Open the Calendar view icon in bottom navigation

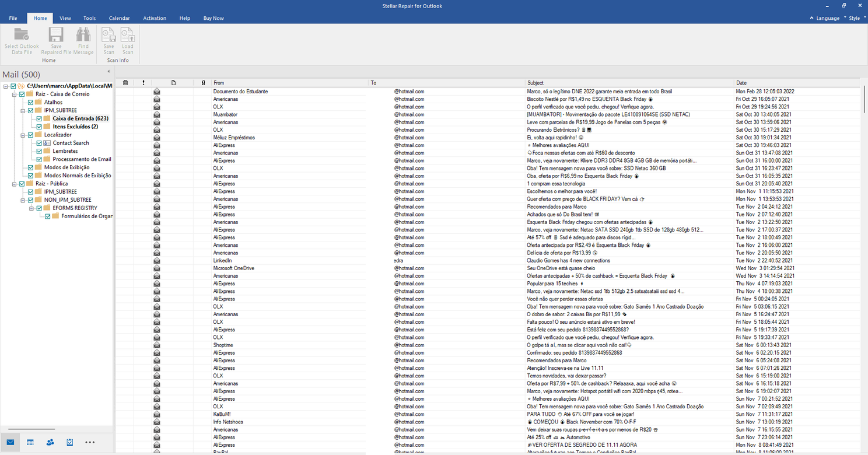[x=30, y=442]
